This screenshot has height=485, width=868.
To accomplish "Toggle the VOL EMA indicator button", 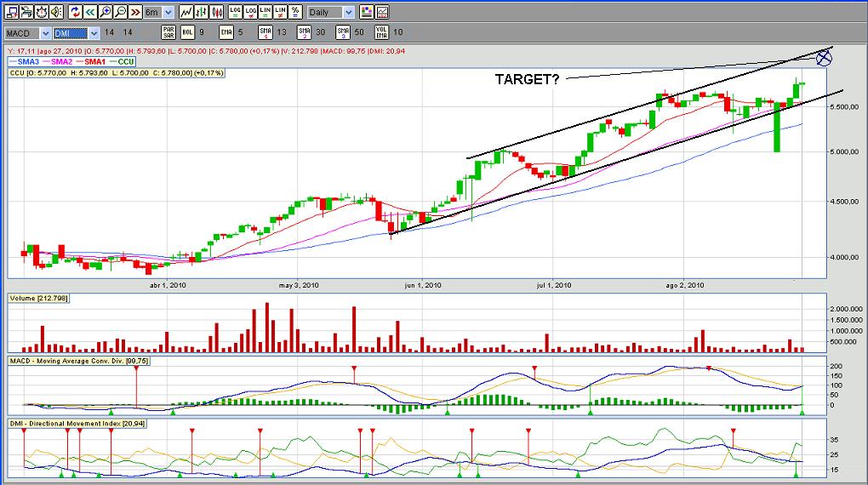I will 381,32.
